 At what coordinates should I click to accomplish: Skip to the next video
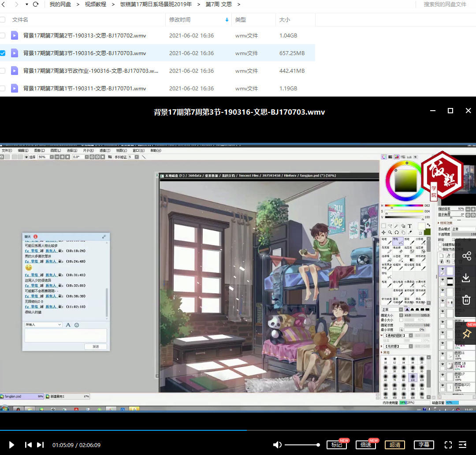[x=40, y=445]
